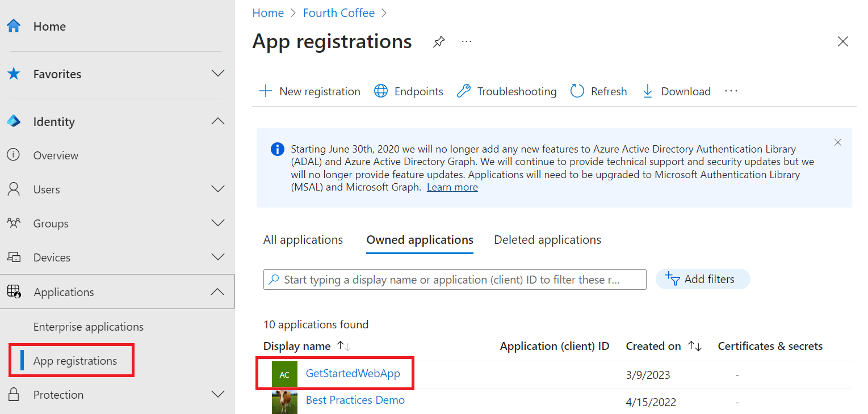Open the Home house icon in sidebar
The width and height of the screenshot is (868, 414).
(12, 25)
